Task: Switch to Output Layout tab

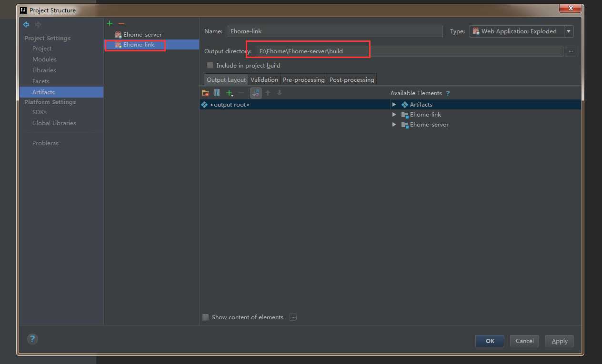Action: click(x=226, y=79)
